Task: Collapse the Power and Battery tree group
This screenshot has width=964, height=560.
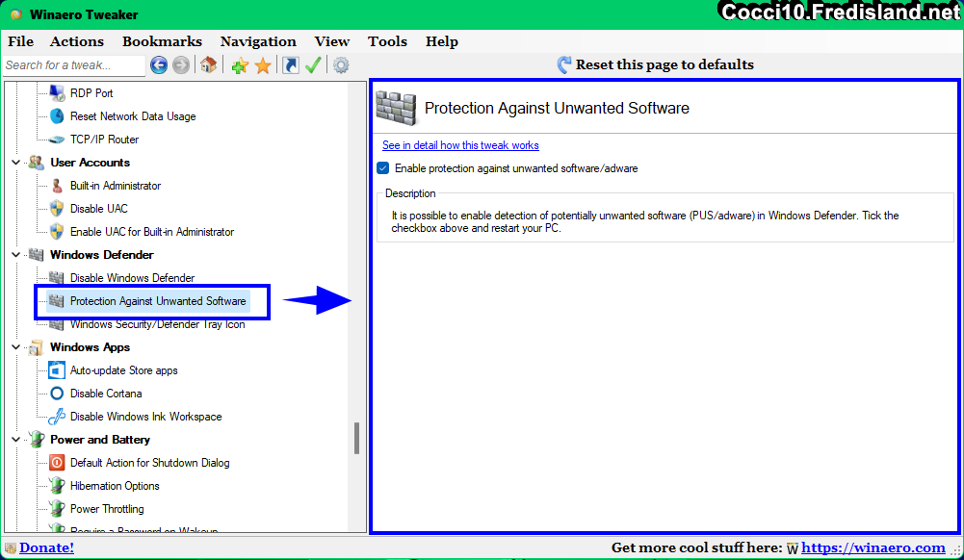Action: pos(16,440)
